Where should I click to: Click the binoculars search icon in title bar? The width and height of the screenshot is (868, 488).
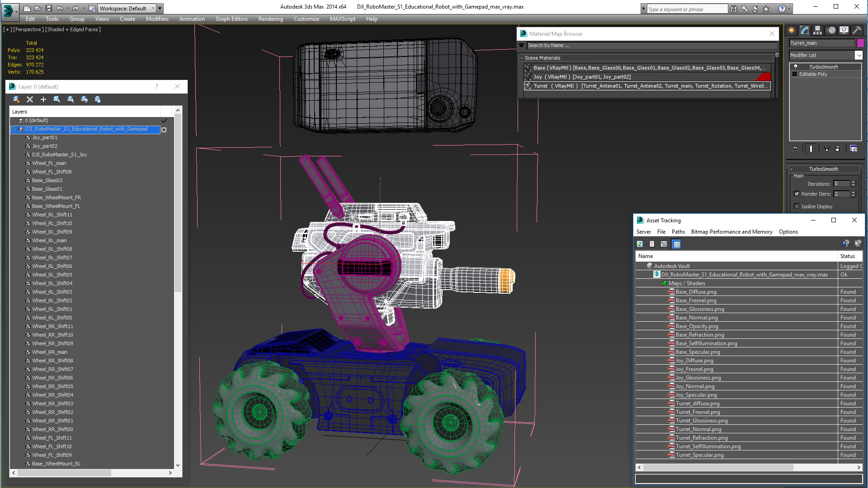[x=733, y=9]
